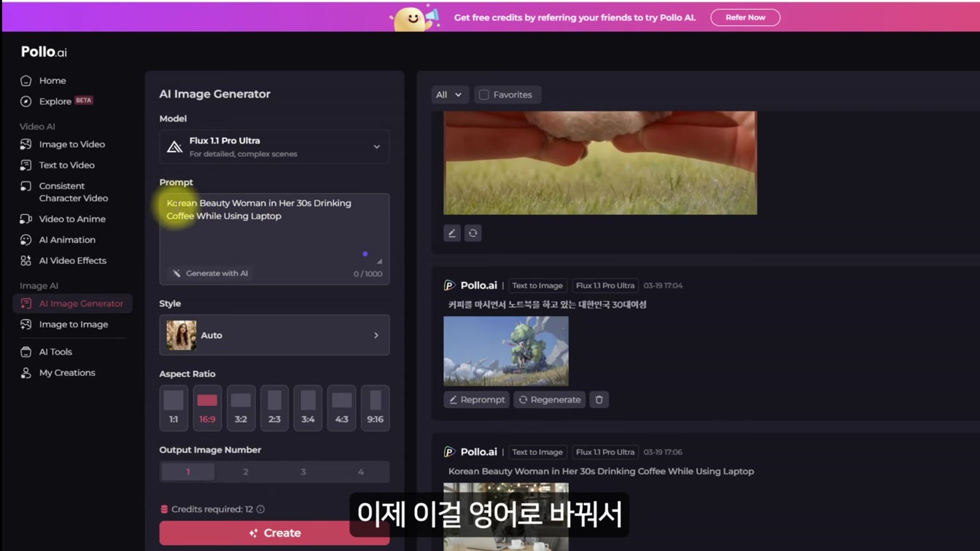Click the Flux 1.1 Pro Ultra tag at 03-19 17:06

[x=605, y=452]
